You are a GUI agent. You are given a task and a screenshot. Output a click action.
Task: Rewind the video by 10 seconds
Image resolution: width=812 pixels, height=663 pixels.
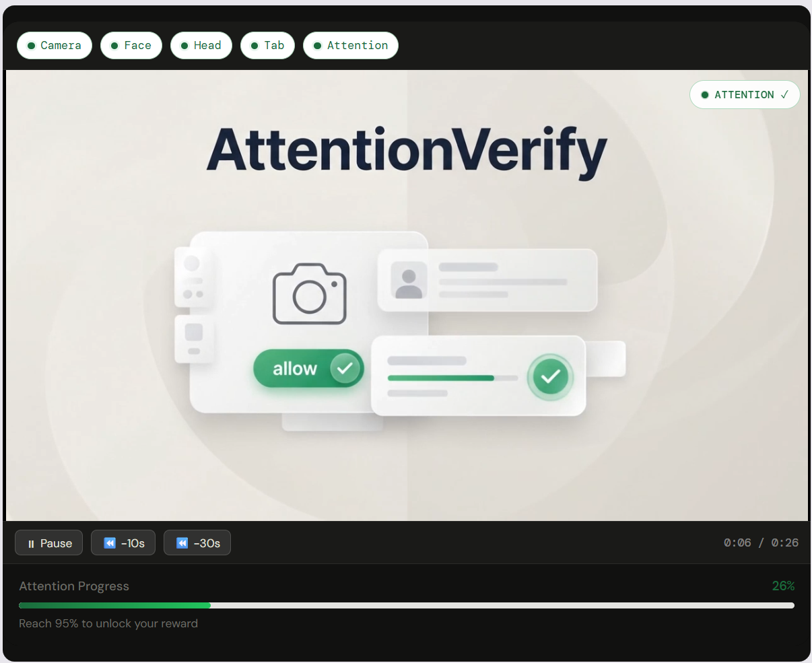tap(123, 543)
